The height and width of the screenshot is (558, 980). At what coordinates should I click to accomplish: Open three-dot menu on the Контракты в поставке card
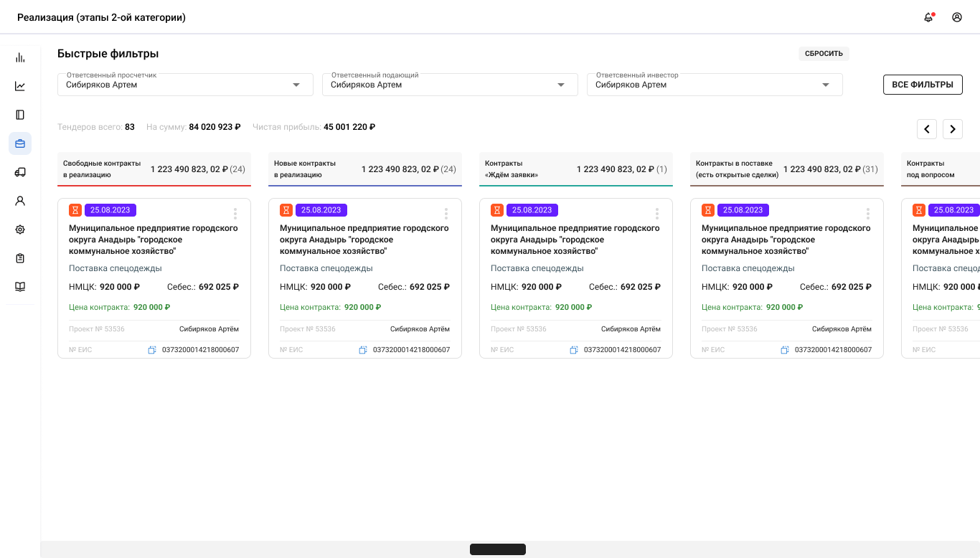[x=868, y=214]
